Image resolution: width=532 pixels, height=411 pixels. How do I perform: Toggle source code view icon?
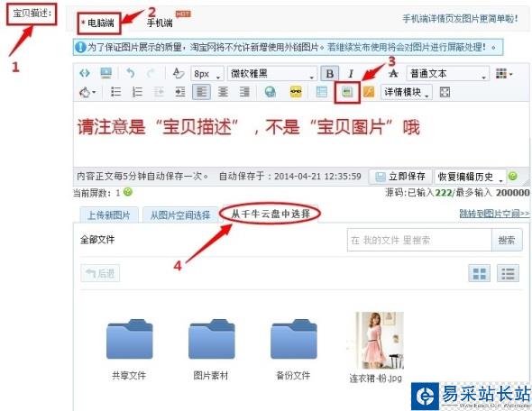tap(85, 73)
